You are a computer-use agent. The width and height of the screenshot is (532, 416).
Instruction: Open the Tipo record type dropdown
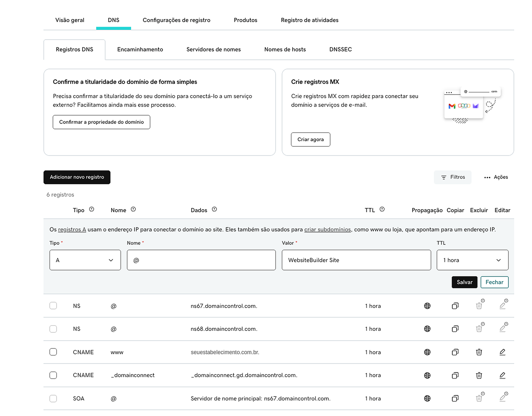[x=85, y=260]
